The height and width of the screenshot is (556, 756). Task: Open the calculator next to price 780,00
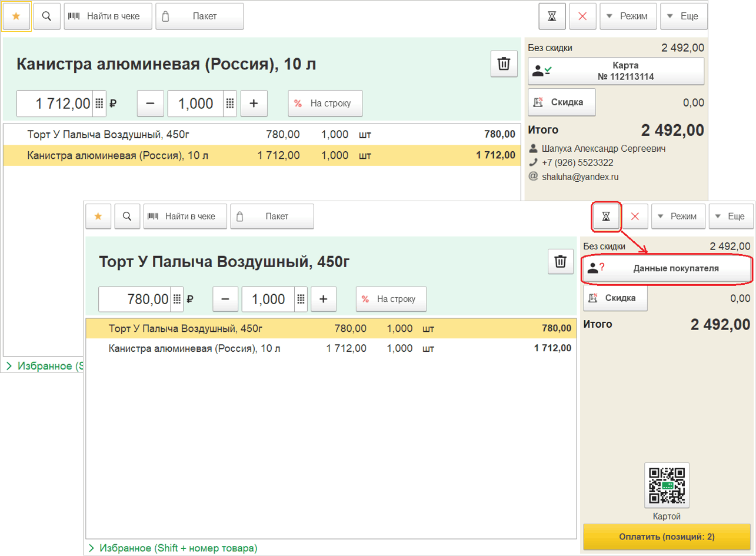tap(176, 299)
